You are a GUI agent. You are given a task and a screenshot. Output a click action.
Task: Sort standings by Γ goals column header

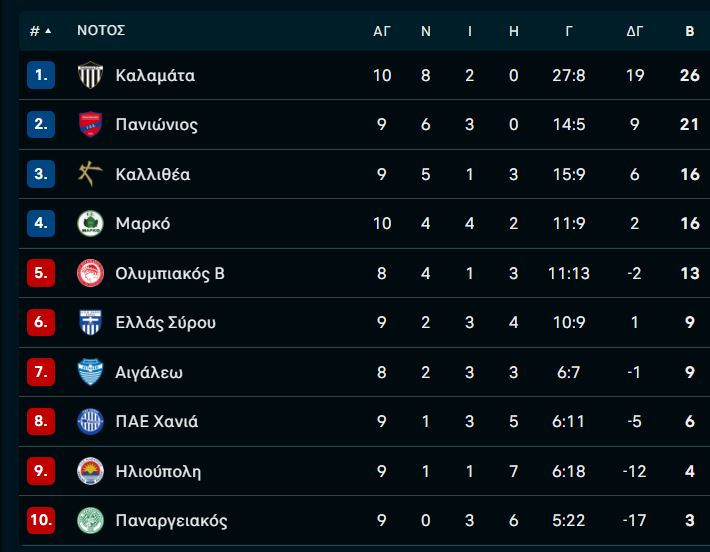coord(568,31)
